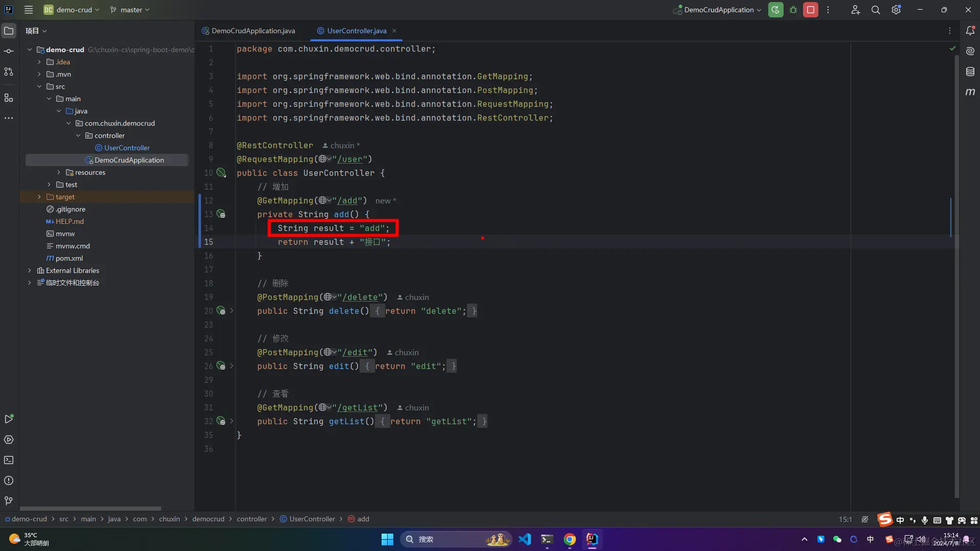Open the Run tool window
The height and width of the screenshot is (551, 980).
tap(9, 419)
